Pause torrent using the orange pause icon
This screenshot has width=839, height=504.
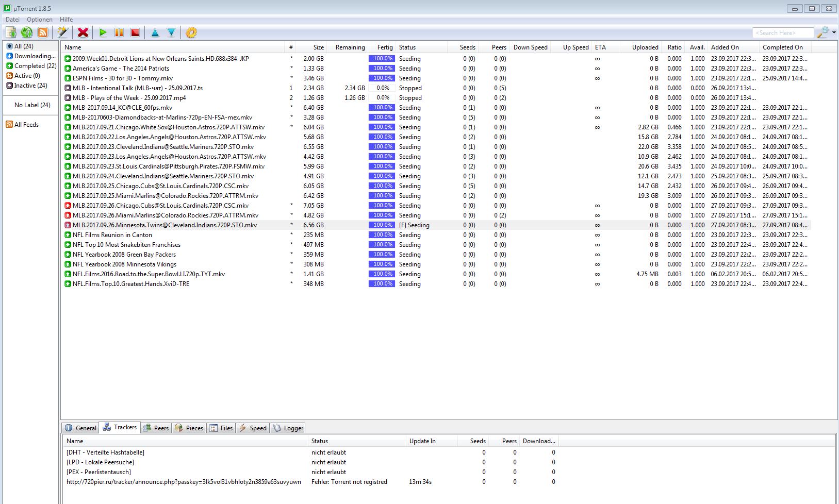point(119,32)
